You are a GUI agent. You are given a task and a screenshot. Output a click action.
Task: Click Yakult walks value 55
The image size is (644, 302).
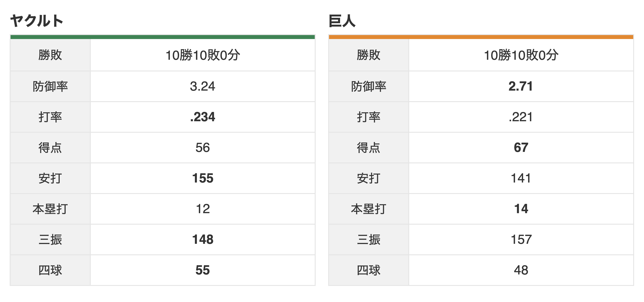(x=202, y=270)
